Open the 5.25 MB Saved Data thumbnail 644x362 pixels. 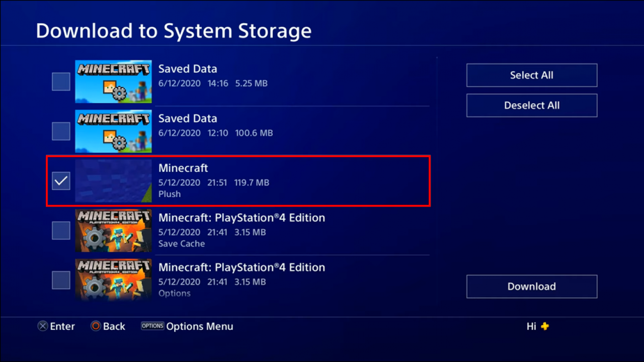coord(113,81)
